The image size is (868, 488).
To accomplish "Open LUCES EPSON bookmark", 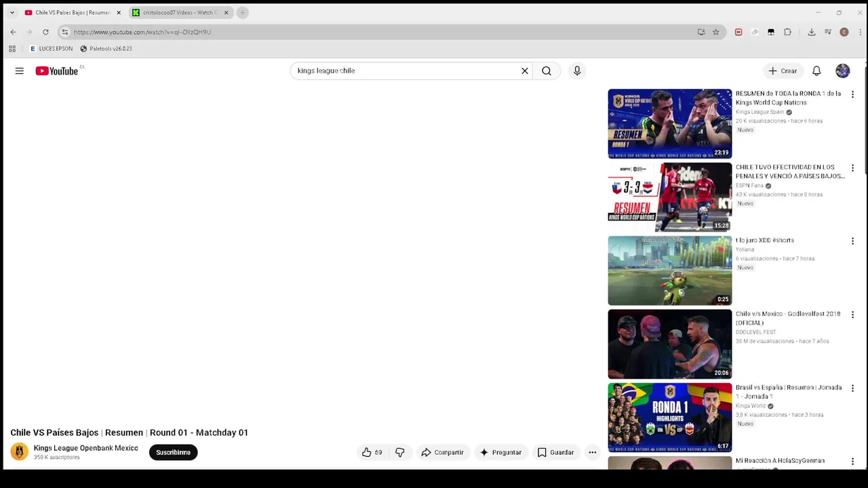I will (x=52, y=49).
